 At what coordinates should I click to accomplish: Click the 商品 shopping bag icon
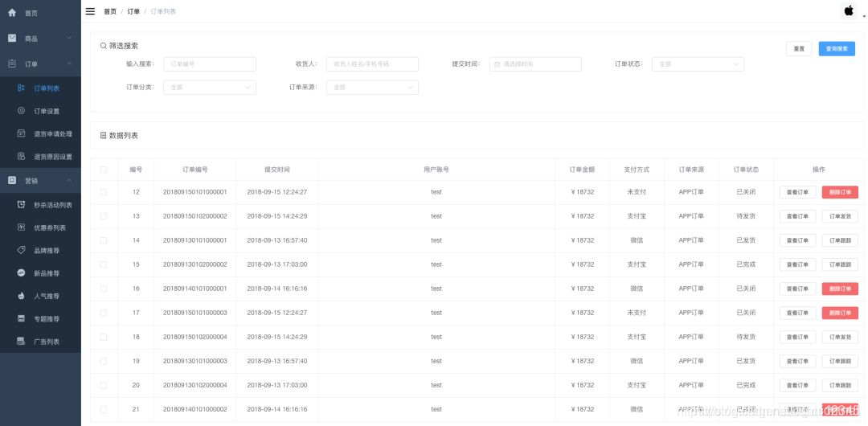click(x=12, y=39)
